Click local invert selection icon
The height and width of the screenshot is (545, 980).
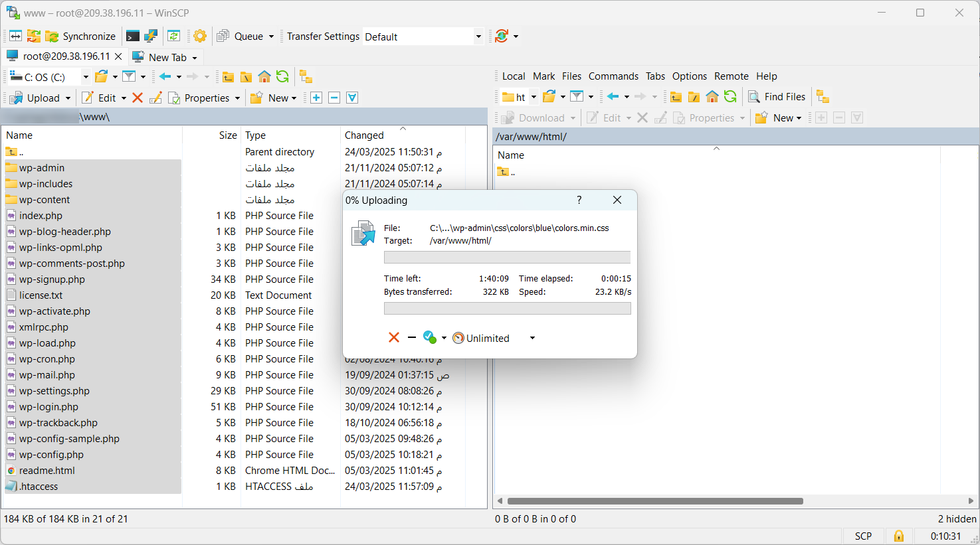pyautogui.click(x=352, y=98)
